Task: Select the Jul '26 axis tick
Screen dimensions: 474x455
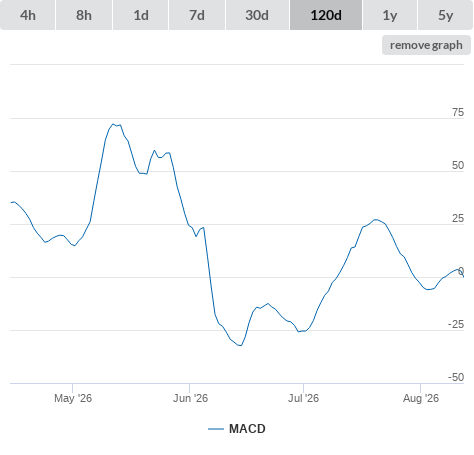Action: click(303, 398)
